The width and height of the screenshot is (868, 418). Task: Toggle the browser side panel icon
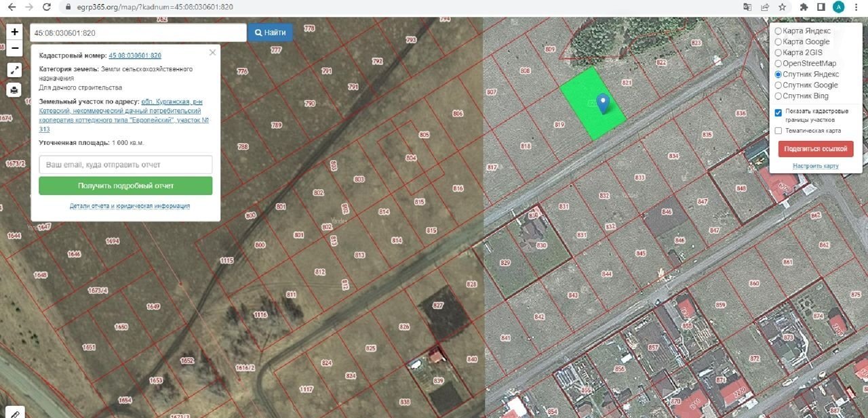[x=821, y=7]
